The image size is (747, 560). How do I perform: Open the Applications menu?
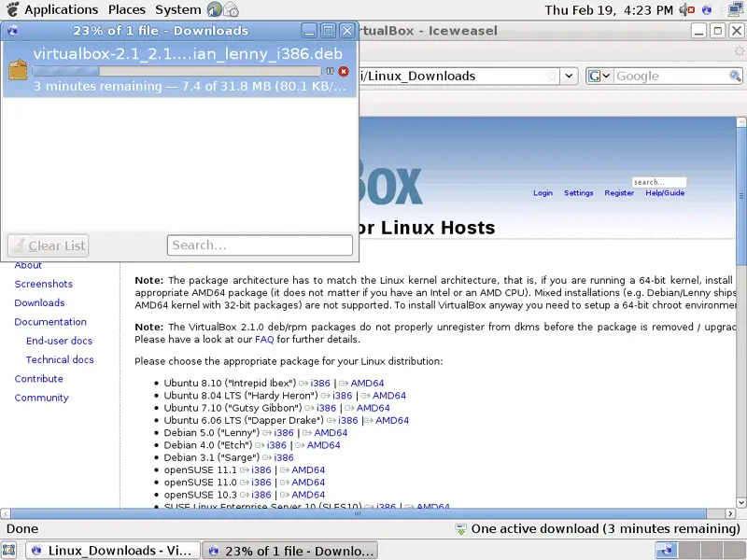(61, 9)
